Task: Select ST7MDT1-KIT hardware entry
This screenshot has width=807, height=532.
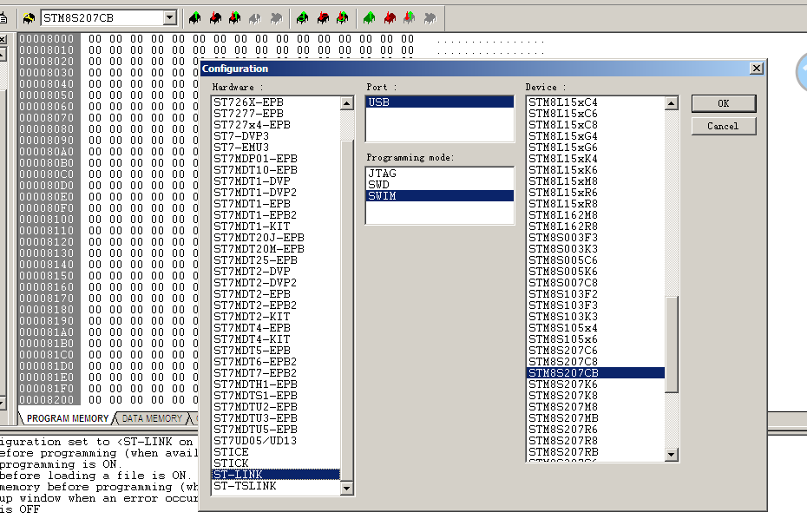Action: click(x=276, y=227)
